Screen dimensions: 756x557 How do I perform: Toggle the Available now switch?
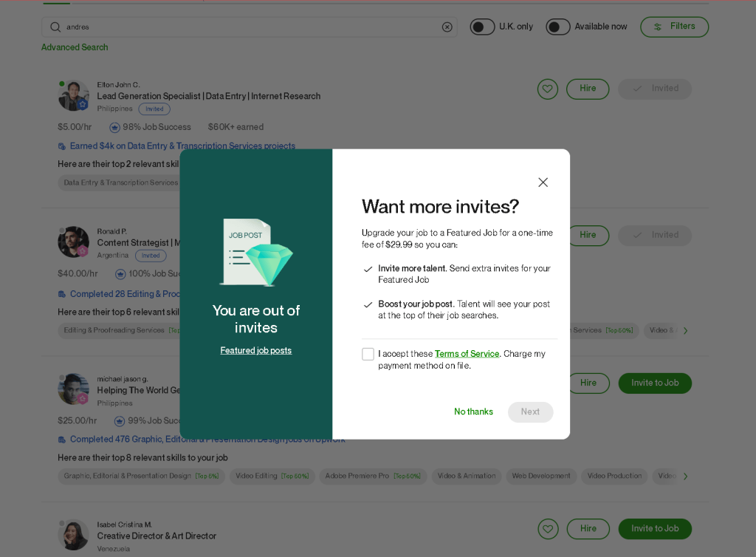558,27
